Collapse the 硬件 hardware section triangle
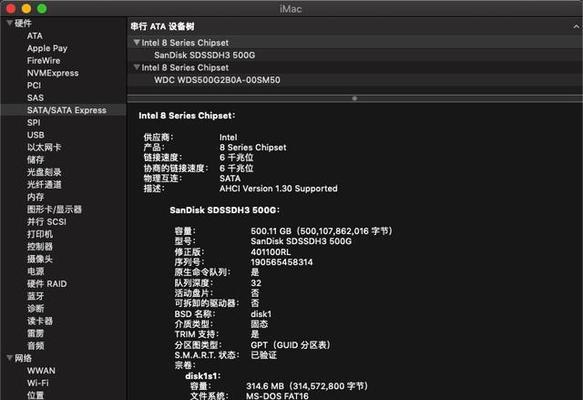The image size is (583, 400). click(x=9, y=23)
